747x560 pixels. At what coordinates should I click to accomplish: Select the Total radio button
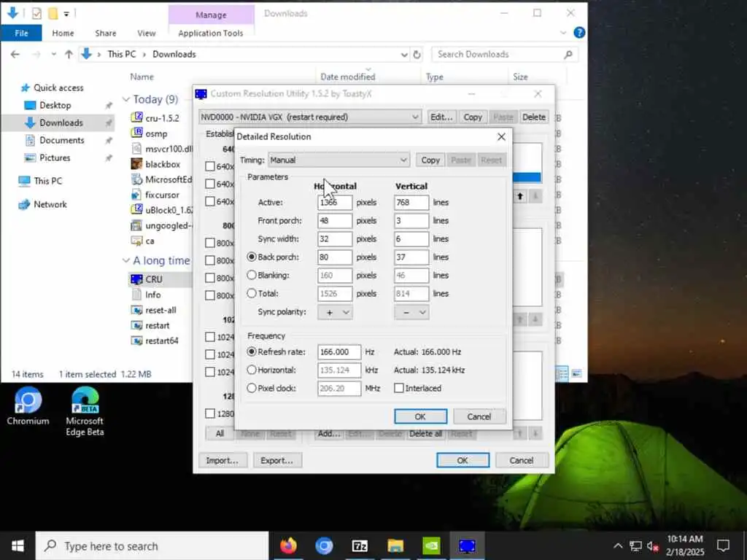coord(252,293)
